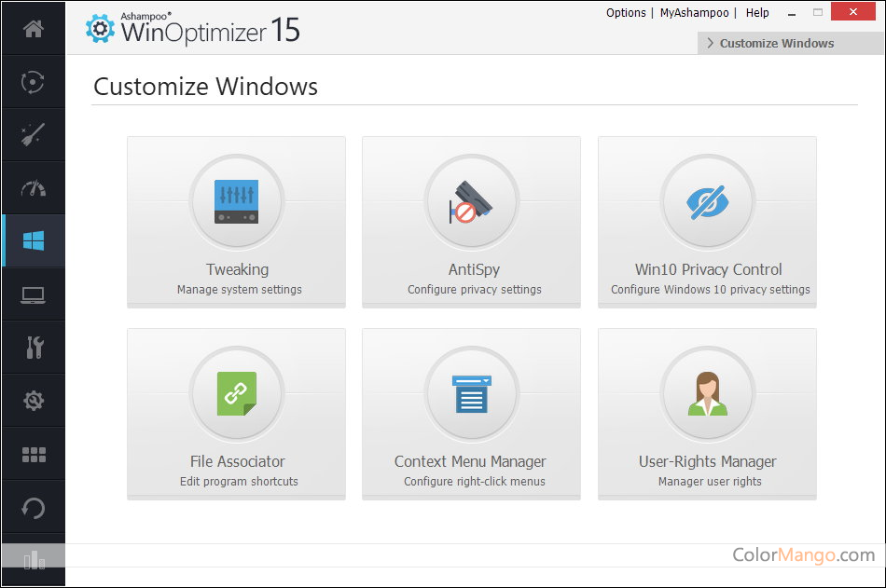Select the wrench and screwdriver tools icon
This screenshot has height=588, width=886.
[x=34, y=348]
